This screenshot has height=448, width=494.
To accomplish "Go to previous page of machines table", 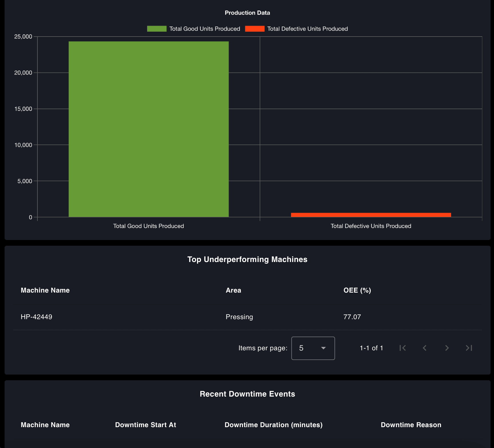I will point(425,348).
